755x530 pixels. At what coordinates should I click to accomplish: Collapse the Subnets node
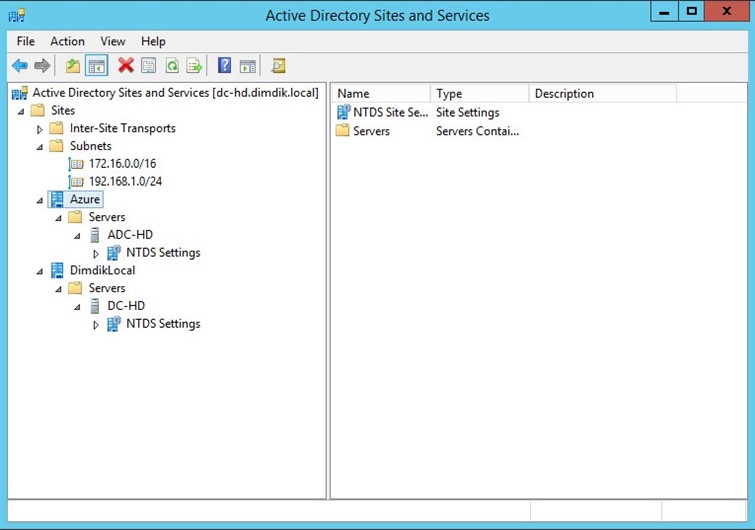(39, 147)
